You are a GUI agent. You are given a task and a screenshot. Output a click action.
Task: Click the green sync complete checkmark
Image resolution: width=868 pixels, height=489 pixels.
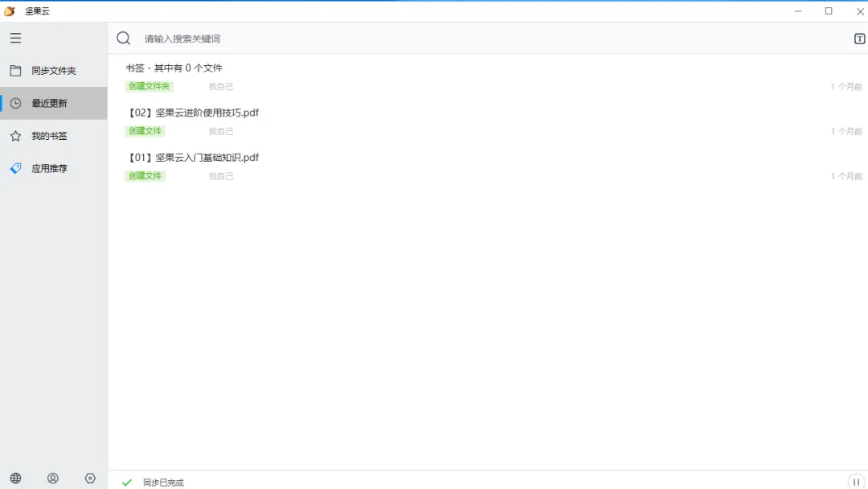pos(127,483)
